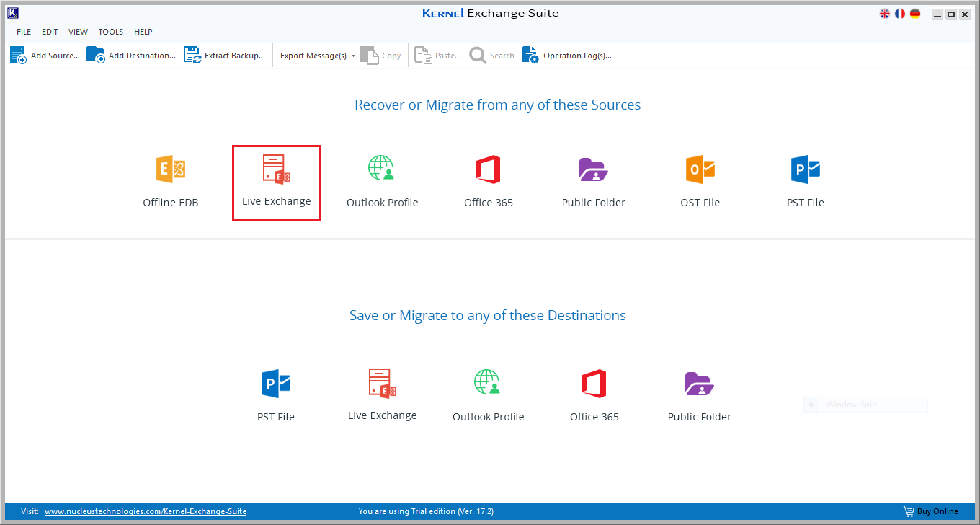Select Offline EDB as source

(171, 182)
